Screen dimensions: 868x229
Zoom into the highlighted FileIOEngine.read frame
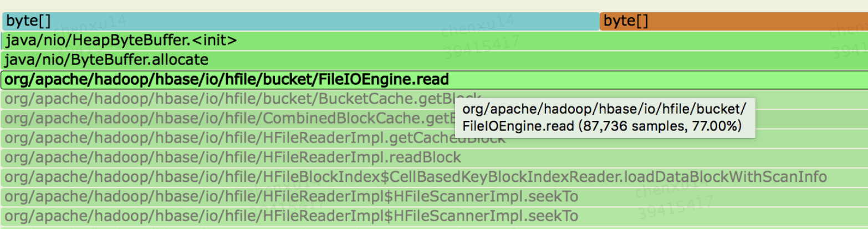click(x=435, y=79)
